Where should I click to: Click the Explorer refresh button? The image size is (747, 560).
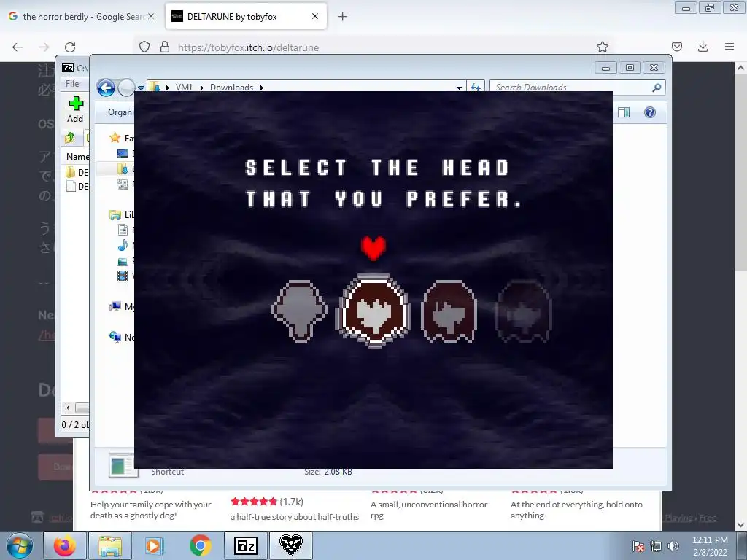click(476, 87)
